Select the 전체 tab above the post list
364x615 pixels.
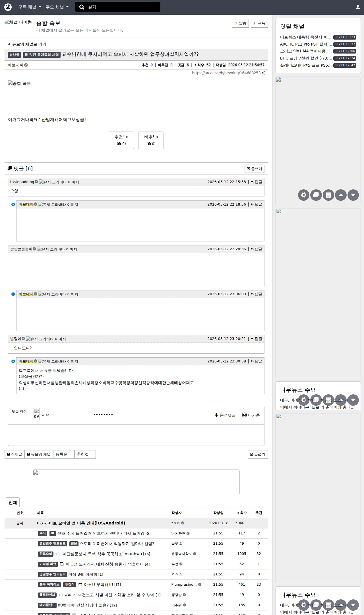click(13, 503)
